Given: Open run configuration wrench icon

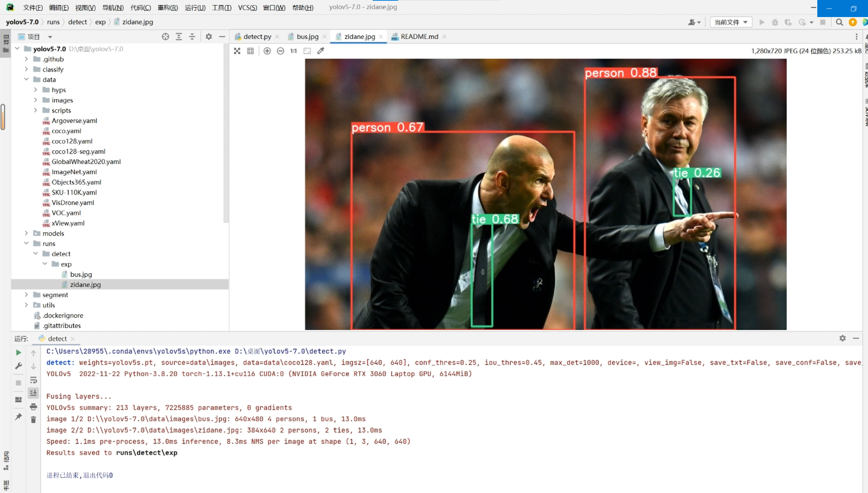Looking at the screenshot, I should click(x=18, y=366).
